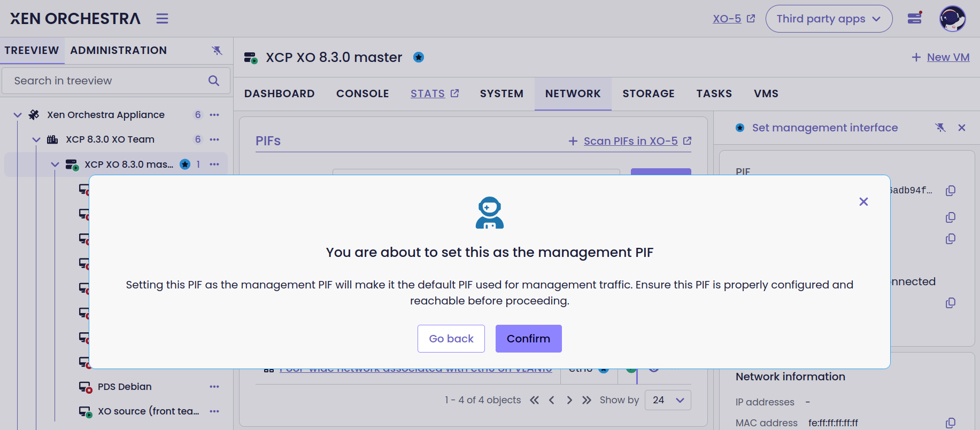Click the "1 - 4 of 4 objects" text
This screenshot has width=980, height=430.
483,400
